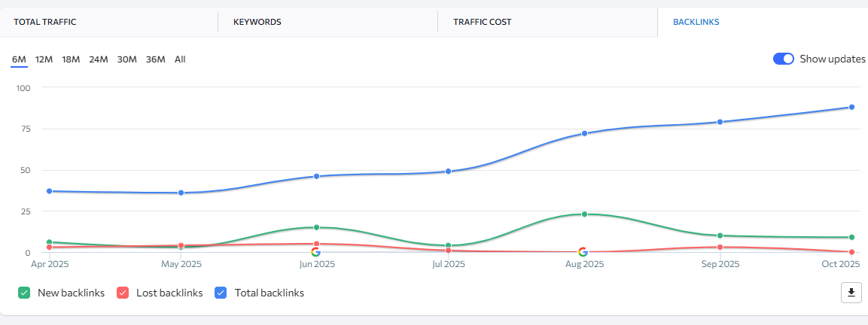Screen dimensions: 868x325
Task: Set time range to 24M
Action: click(99, 59)
